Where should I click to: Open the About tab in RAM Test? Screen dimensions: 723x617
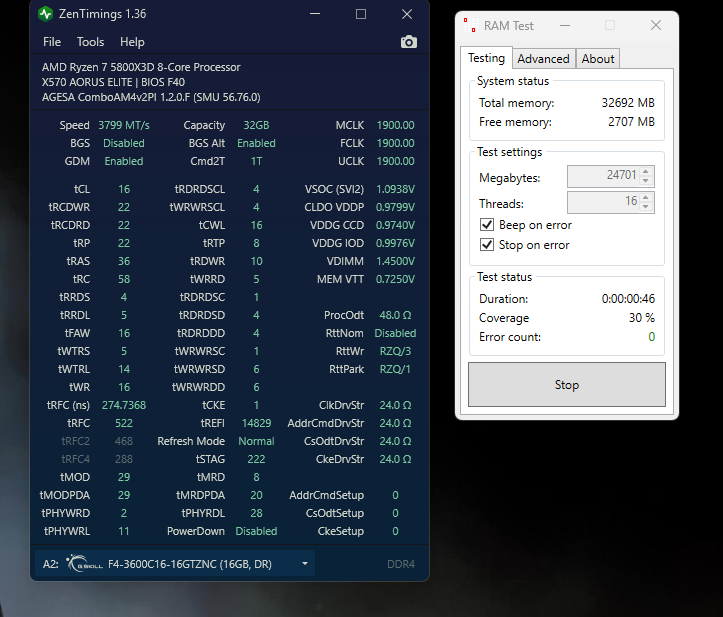(598, 59)
